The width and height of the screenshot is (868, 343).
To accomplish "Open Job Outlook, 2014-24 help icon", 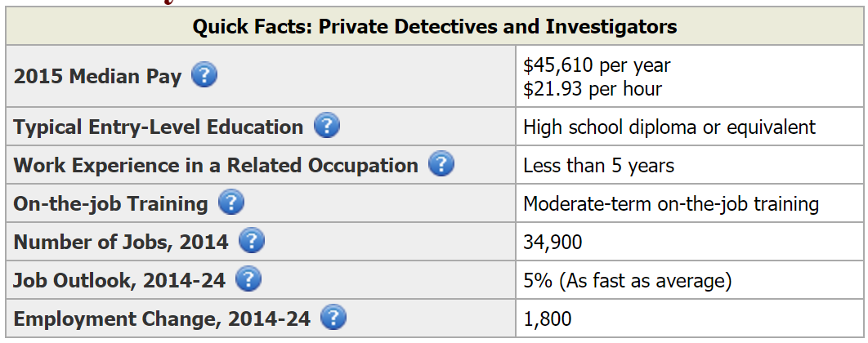I will pyautogui.click(x=248, y=278).
